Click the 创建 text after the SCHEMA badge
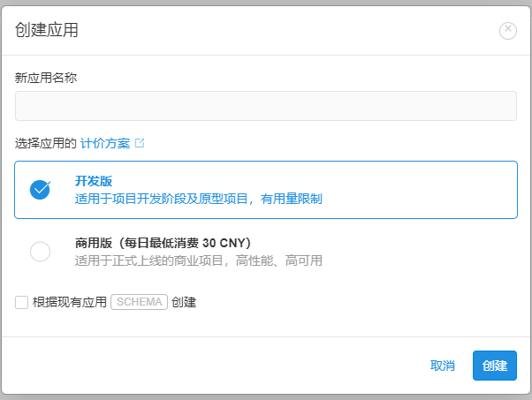This screenshot has width=532, height=400. tap(184, 302)
